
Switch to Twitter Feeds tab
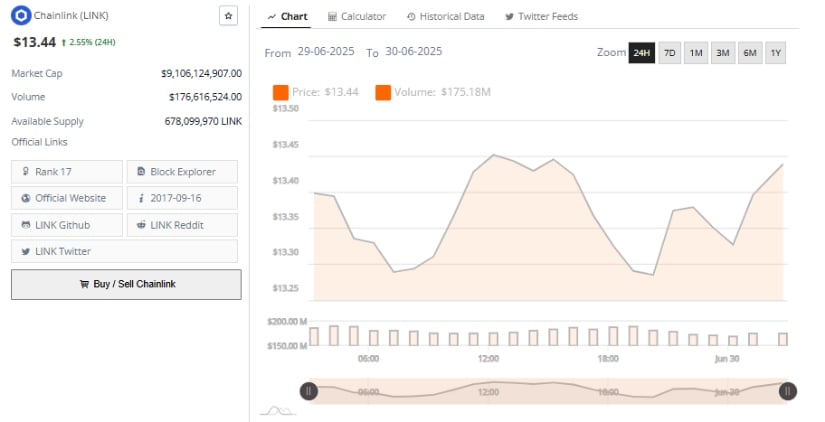pos(541,16)
